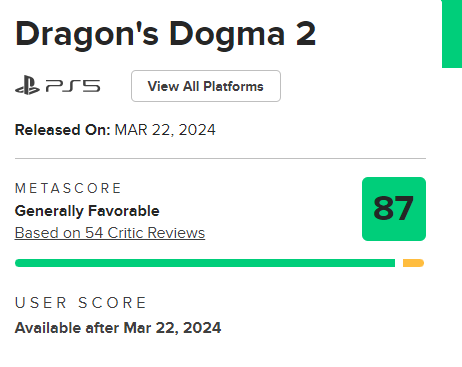462x367 pixels.
Task: Click the Available after Mar 22, 2024 text
Action: tap(118, 328)
